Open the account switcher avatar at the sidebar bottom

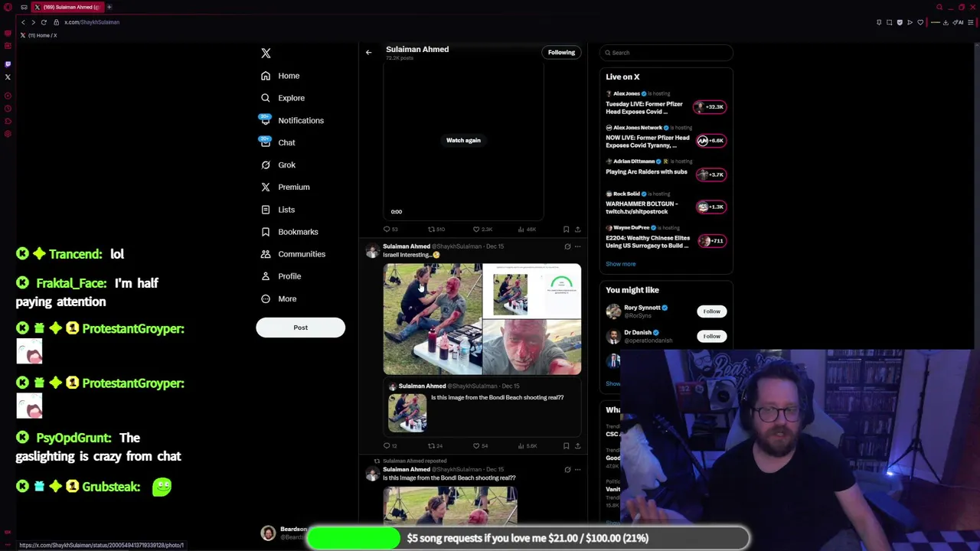click(x=268, y=533)
